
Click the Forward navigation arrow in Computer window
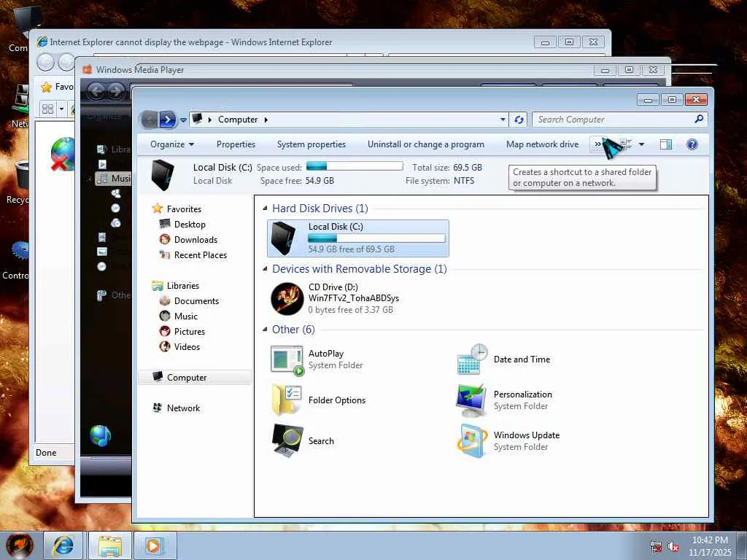pos(167,120)
